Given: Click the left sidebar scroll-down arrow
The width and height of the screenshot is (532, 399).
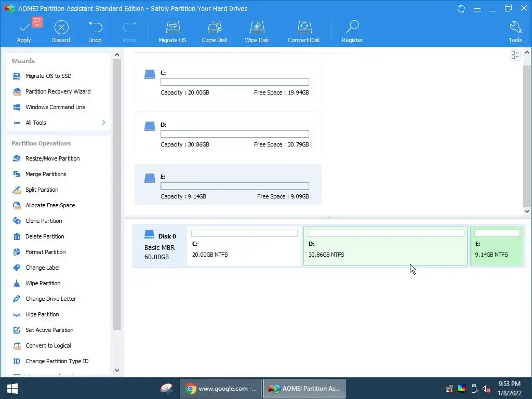Looking at the screenshot, I should [x=117, y=370].
